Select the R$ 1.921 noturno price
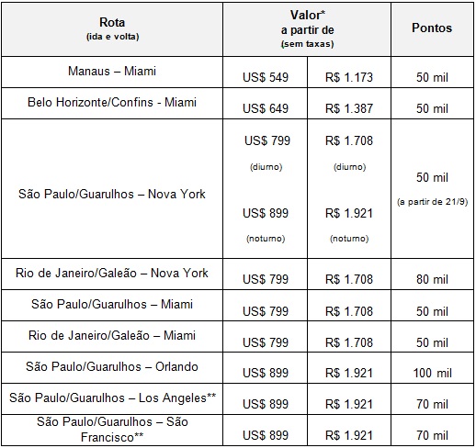Image resolution: width=476 pixels, height=448 pixels. coord(349,213)
